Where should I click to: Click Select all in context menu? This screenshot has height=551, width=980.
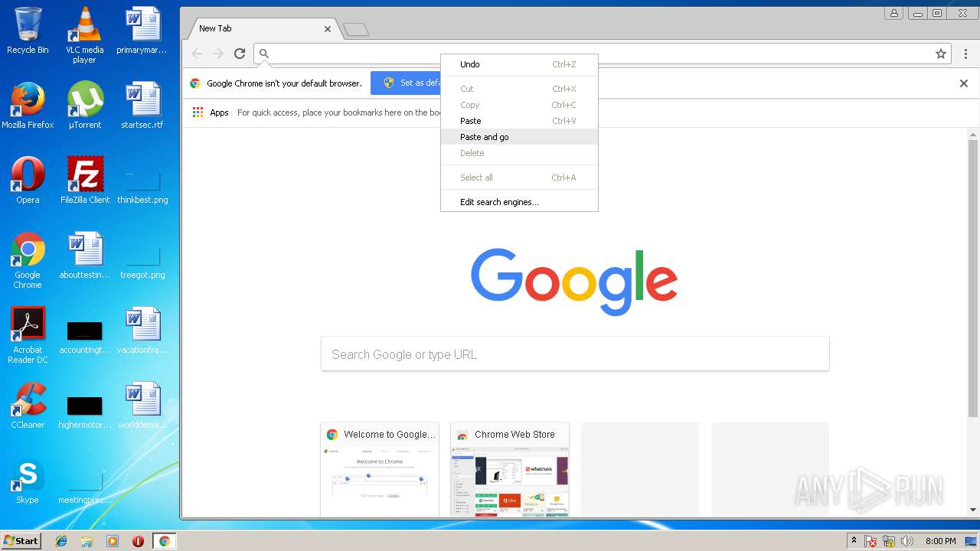(519, 178)
